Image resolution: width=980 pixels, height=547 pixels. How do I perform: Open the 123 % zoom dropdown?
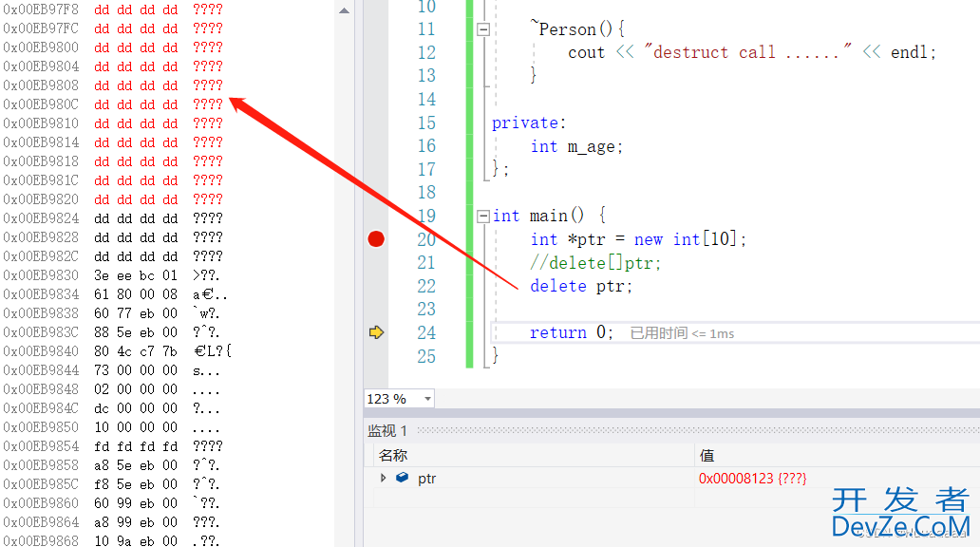click(x=427, y=399)
